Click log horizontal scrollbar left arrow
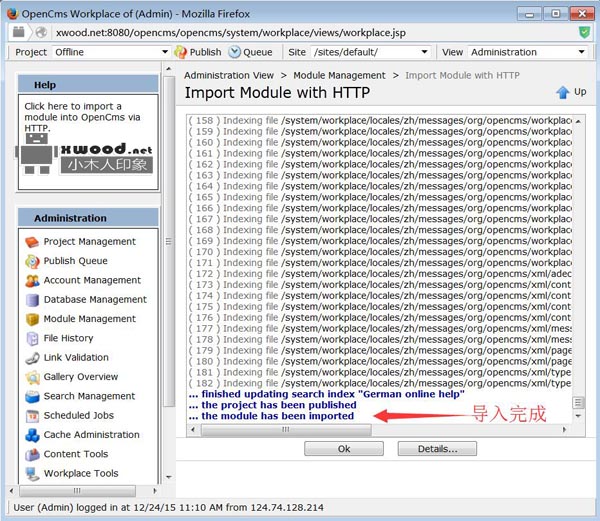 tap(193, 430)
